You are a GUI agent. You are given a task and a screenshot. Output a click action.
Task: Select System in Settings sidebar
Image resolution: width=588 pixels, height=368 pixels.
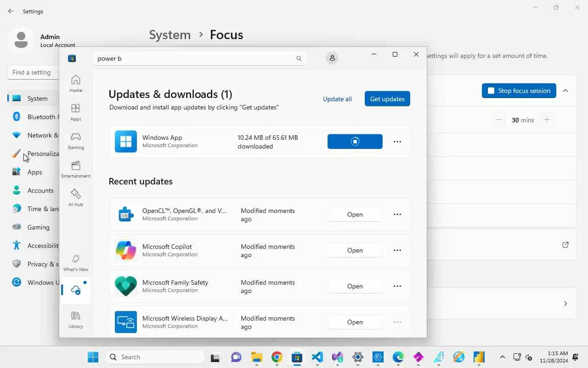tap(33, 98)
